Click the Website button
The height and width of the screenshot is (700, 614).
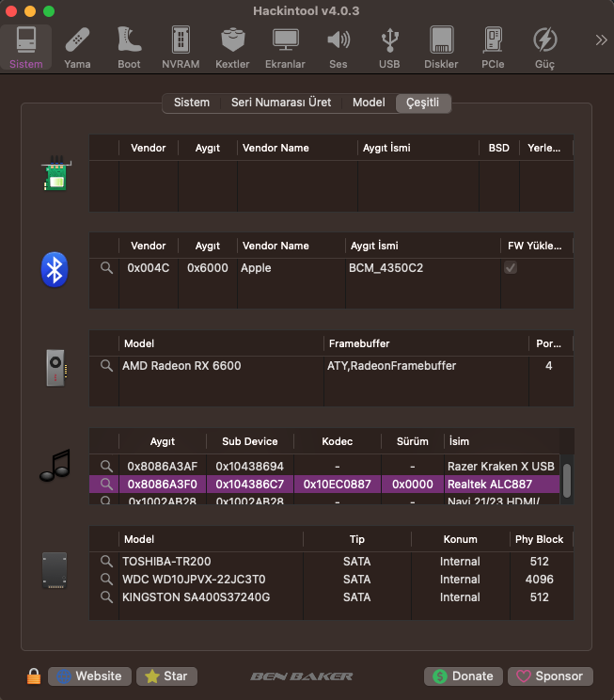pos(89,676)
